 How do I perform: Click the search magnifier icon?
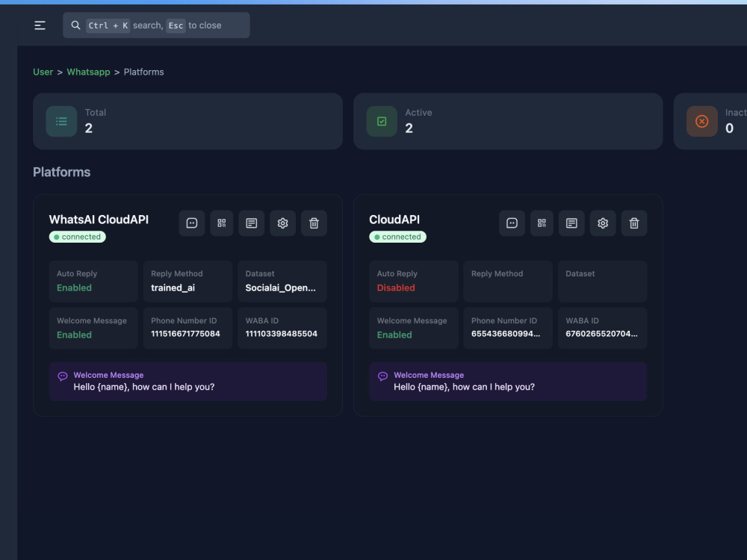75,25
